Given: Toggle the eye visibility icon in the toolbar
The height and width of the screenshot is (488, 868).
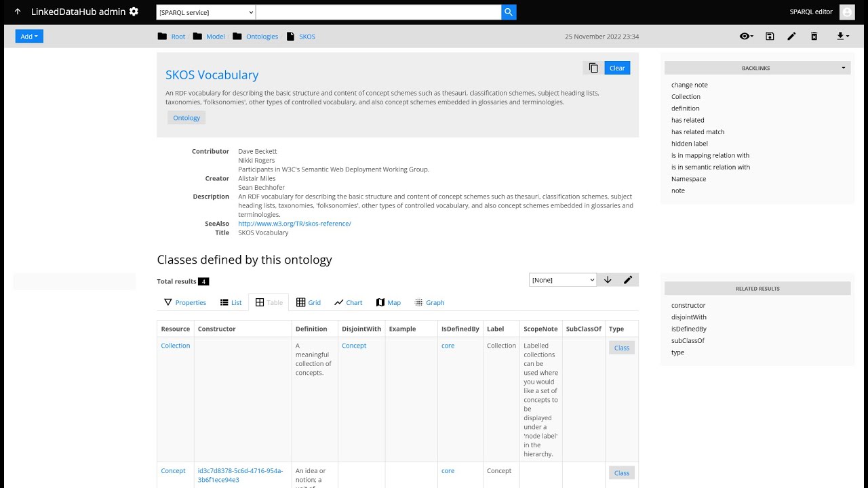Looking at the screenshot, I should pos(746,37).
